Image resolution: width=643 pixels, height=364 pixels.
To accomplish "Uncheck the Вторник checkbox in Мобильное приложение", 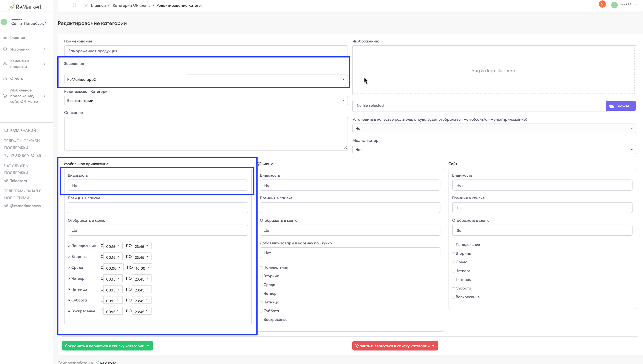I will pyautogui.click(x=69, y=257).
